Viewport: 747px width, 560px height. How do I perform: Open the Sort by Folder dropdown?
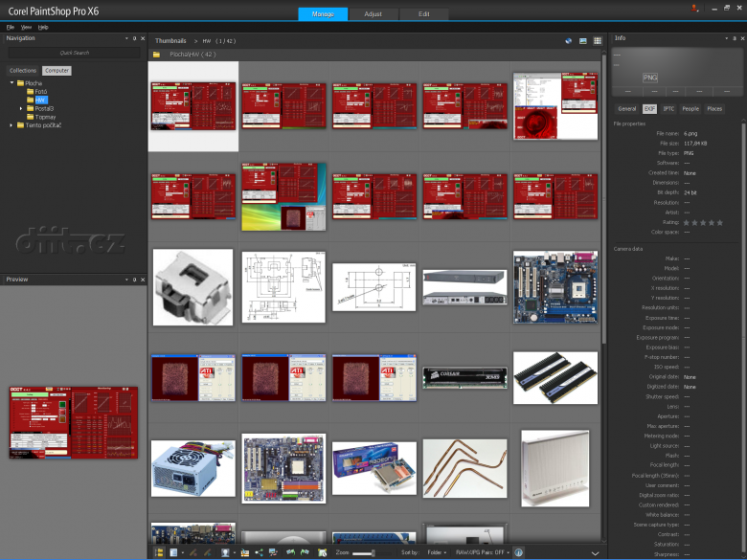pos(438,552)
